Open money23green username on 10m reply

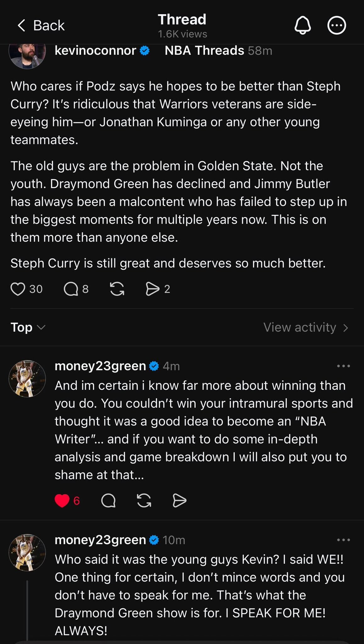[100, 540]
